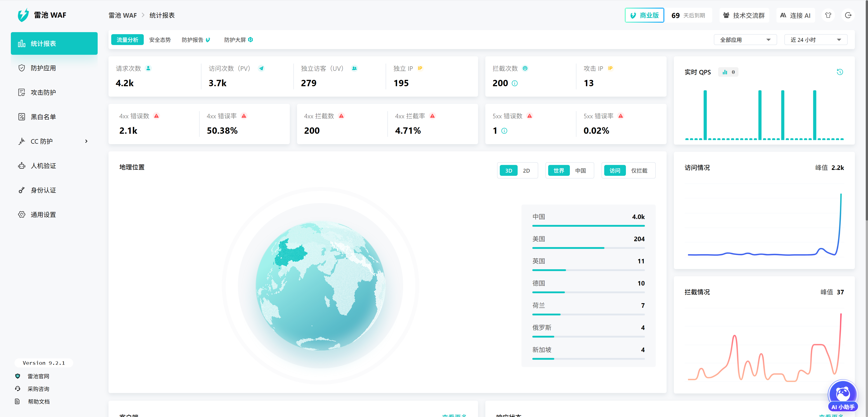Screen dimensions: 868x417
Task: Click the warning icon beside 5xx 错误率
Action: click(x=621, y=116)
